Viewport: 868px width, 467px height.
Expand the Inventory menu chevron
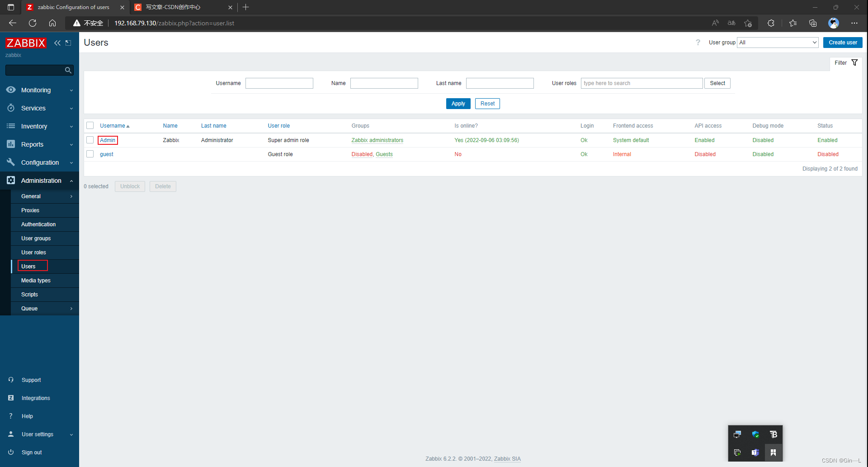point(71,127)
